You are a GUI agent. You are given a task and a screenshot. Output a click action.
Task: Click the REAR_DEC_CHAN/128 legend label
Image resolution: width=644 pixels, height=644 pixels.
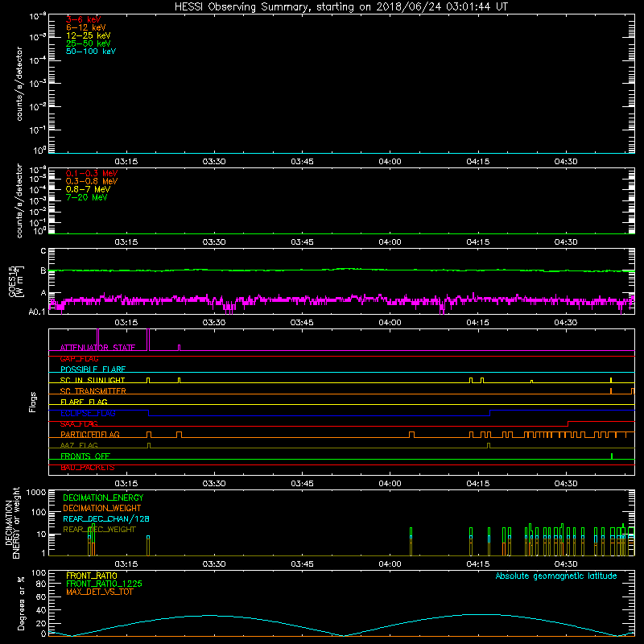106,519
